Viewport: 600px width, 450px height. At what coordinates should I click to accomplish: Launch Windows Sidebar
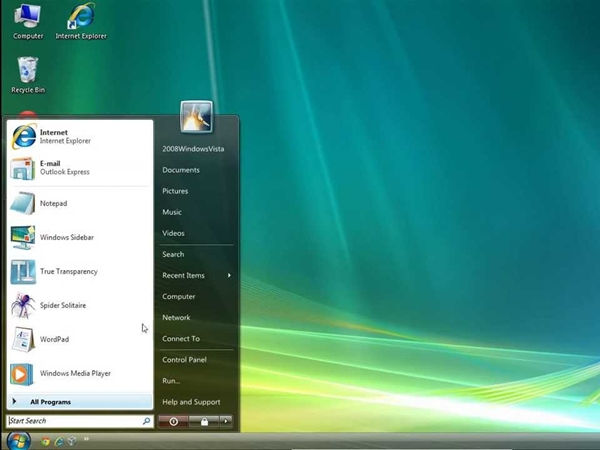coord(65,238)
